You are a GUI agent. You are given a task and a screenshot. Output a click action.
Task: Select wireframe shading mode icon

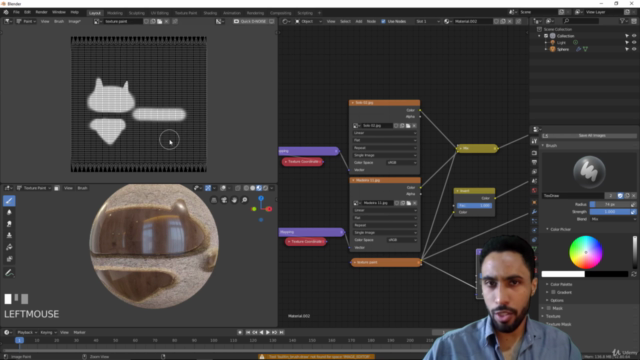tap(246, 188)
